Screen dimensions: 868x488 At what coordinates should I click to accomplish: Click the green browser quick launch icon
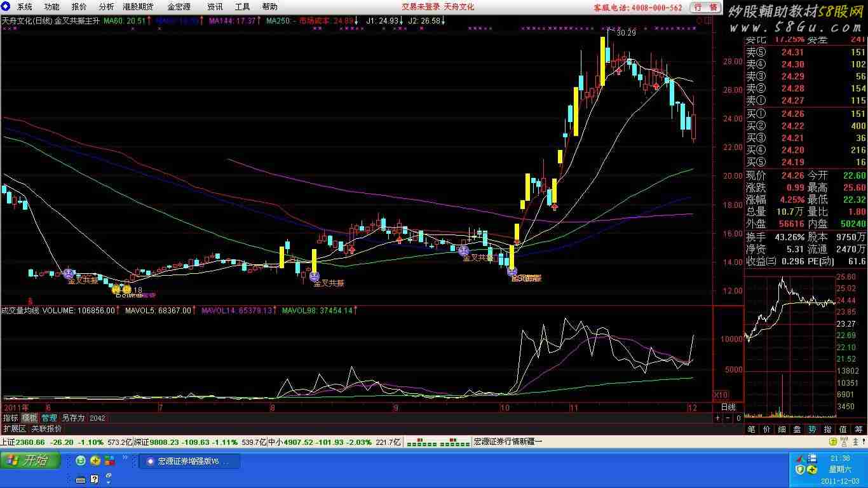point(81,461)
